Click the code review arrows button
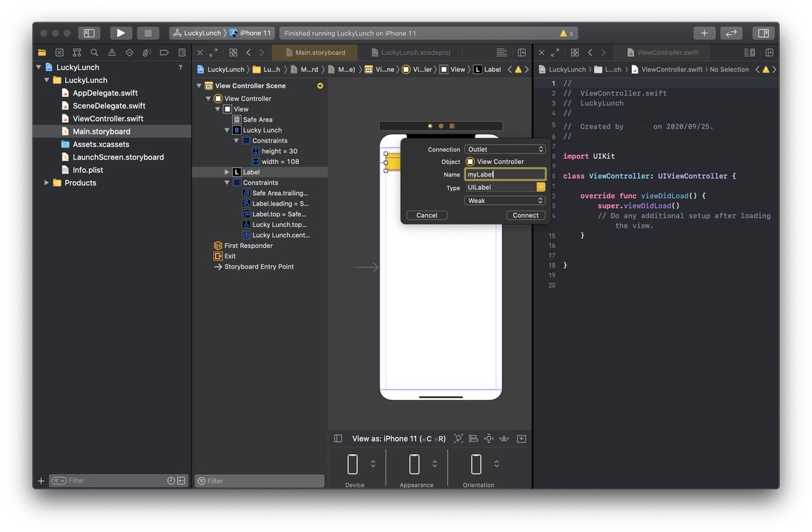 [731, 33]
